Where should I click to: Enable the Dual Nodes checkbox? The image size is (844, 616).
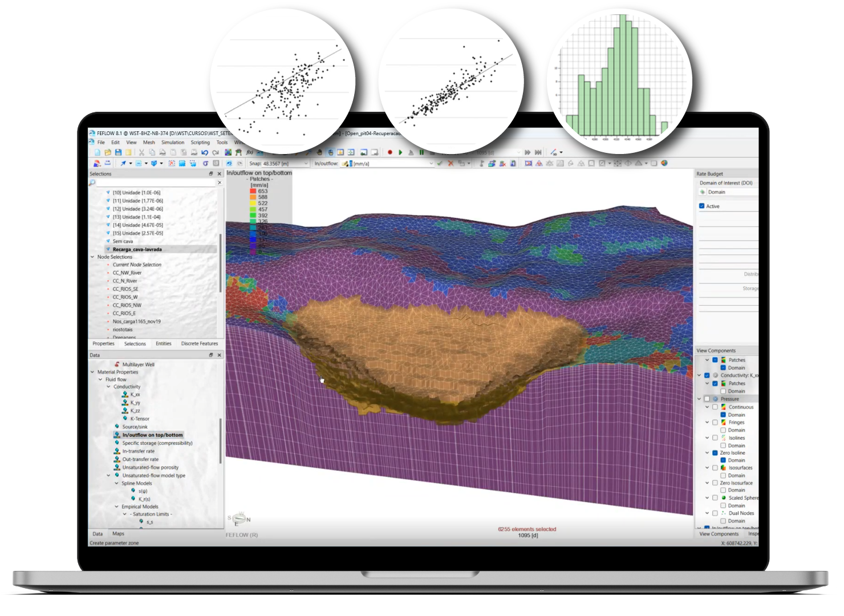[x=715, y=513]
